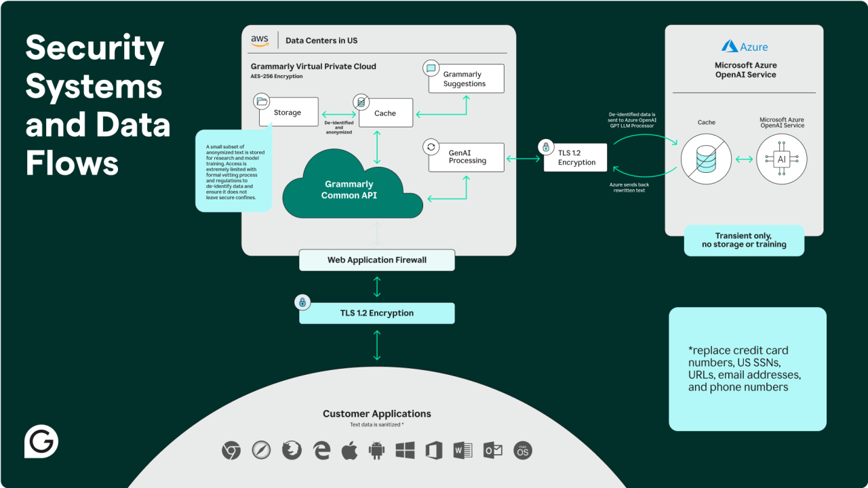Image resolution: width=868 pixels, height=488 pixels.
Task: Click the TLS 1.2 Encryption box beside GenAI Processing
Action: tap(576, 157)
